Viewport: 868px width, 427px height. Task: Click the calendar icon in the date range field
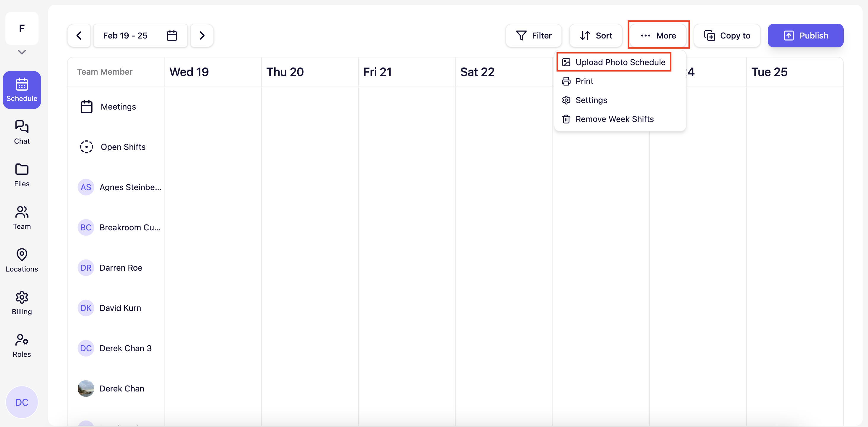point(172,36)
